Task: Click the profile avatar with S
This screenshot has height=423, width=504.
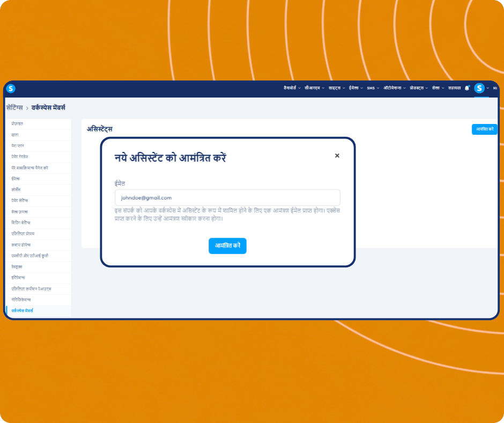Action: (479, 88)
